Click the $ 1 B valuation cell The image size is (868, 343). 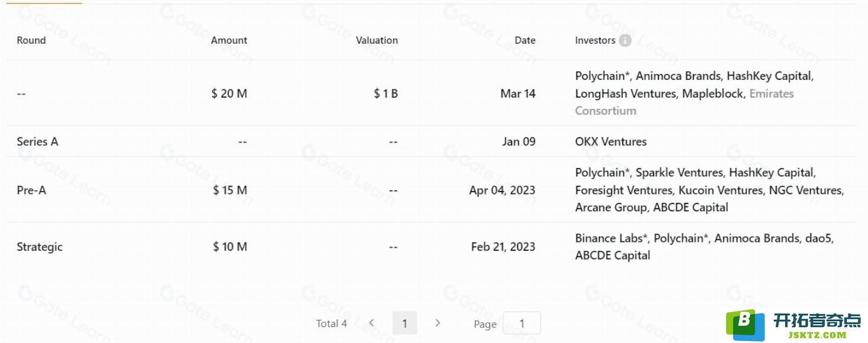386,93
